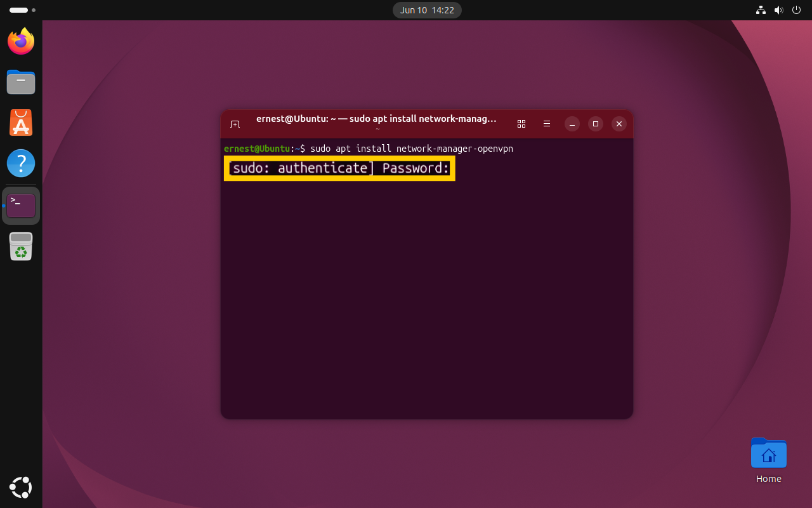Click the network status icon

761,10
